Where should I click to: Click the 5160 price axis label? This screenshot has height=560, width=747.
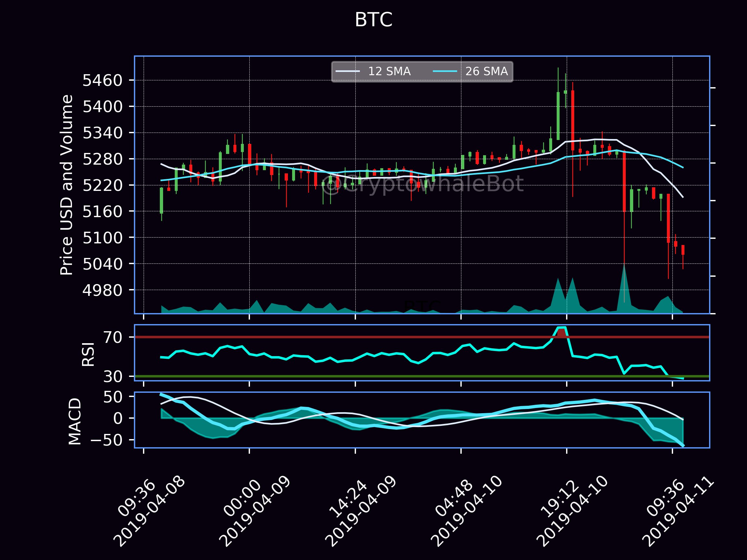coord(102,212)
